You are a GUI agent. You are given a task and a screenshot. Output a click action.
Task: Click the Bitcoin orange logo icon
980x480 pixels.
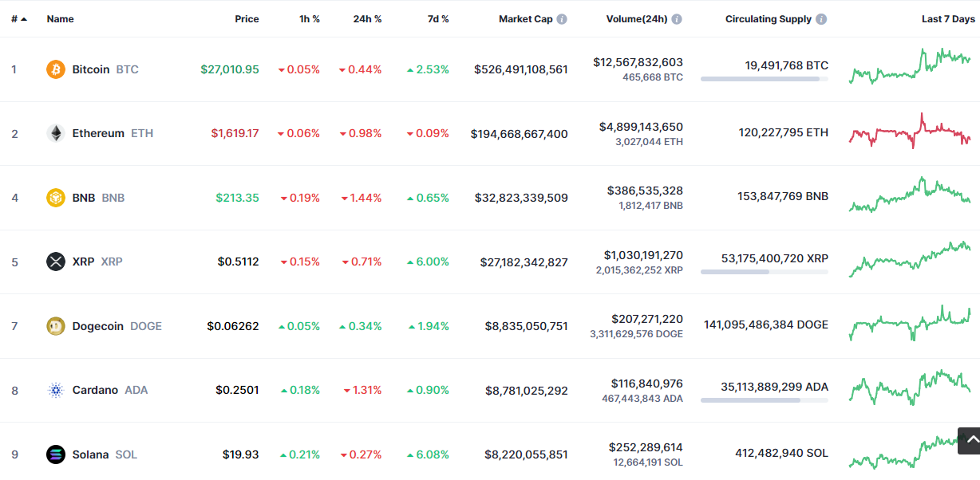56,69
